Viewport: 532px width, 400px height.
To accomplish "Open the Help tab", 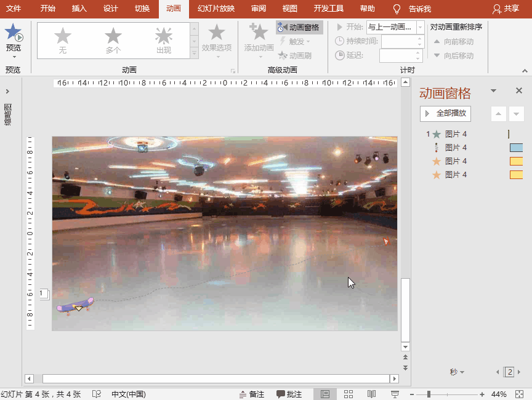I will (x=368, y=9).
